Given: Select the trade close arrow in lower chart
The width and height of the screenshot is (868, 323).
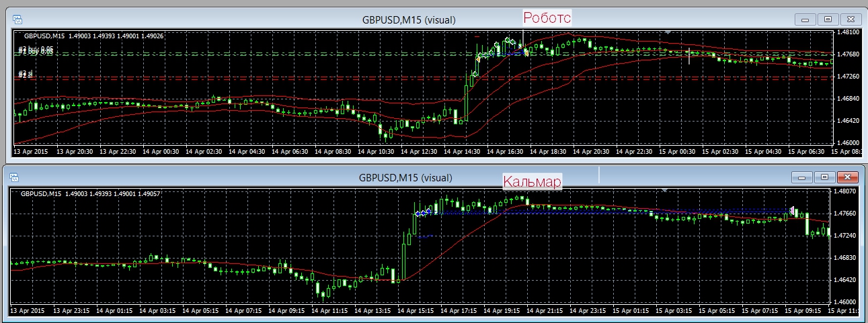Looking at the screenshot, I should pyautogui.click(x=793, y=210).
